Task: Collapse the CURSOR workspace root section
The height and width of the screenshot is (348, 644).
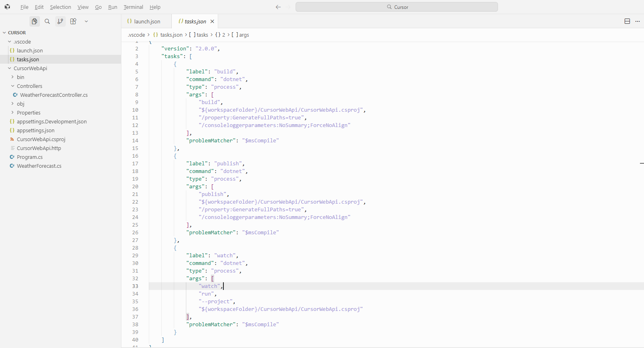Action: [60, 33]
